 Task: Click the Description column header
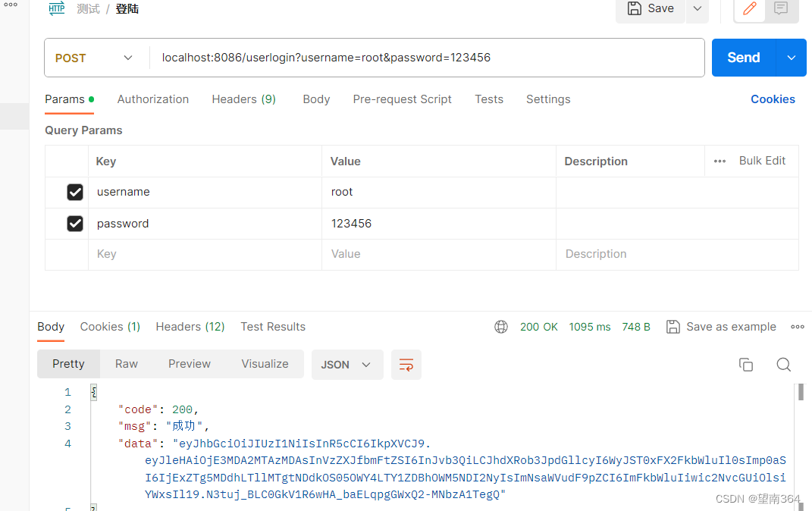[595, 161]
